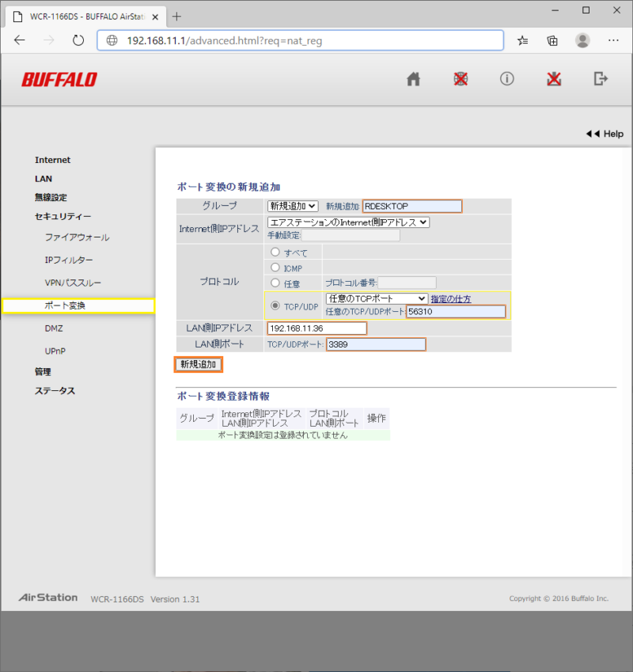Open the グループ 新規追加 dropdown

293,206
